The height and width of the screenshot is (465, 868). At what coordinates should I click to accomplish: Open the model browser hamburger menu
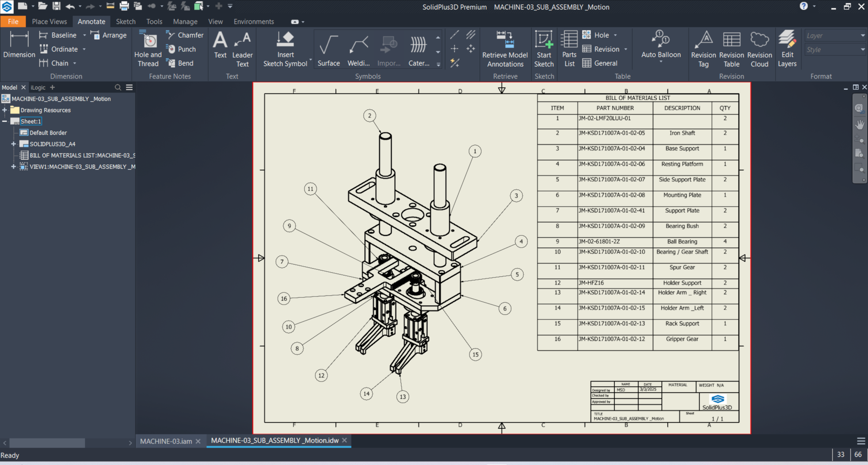[129, 88]
